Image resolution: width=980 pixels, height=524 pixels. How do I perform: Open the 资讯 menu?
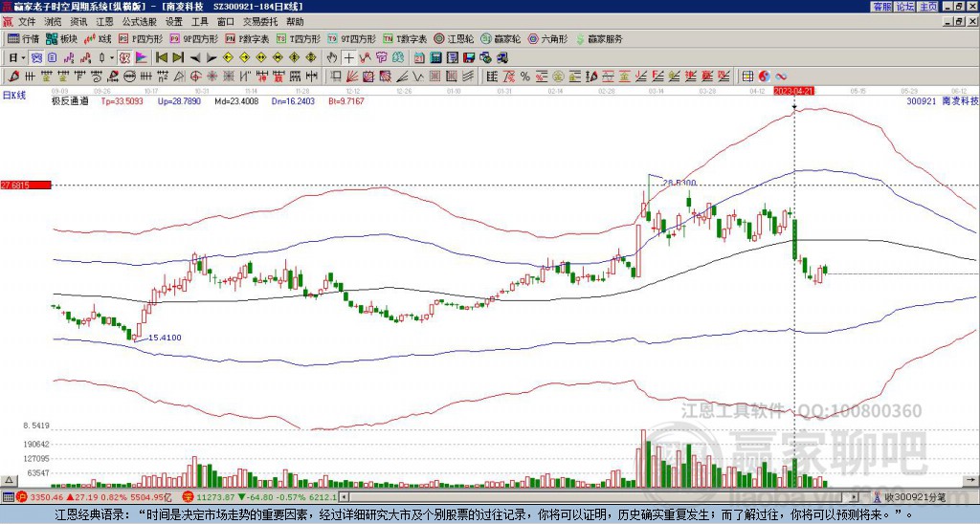click(x=78, y=22)
